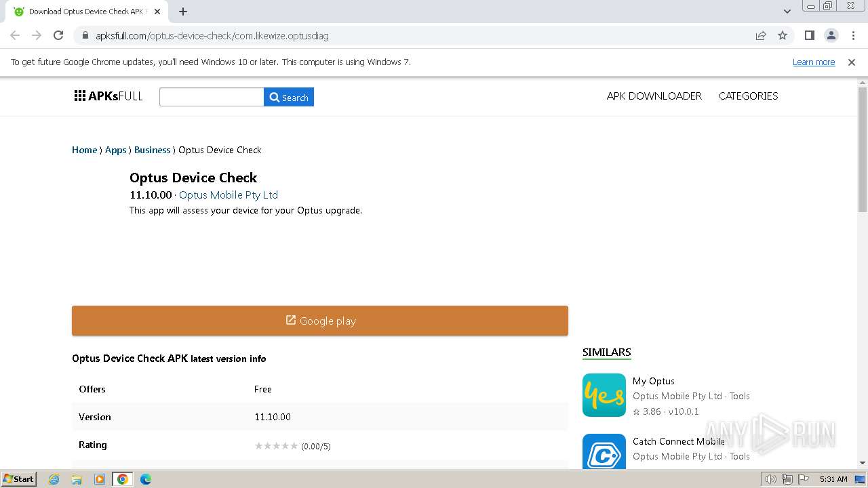Click the volume speaker tray icon
Screen dimensions: 868x488
point(771,479)
